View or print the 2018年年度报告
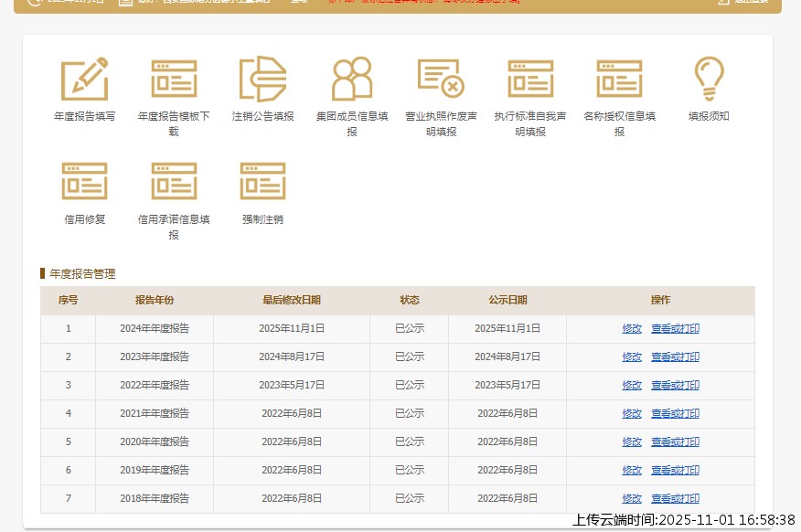The image size is (801, 532). [675, 499]
